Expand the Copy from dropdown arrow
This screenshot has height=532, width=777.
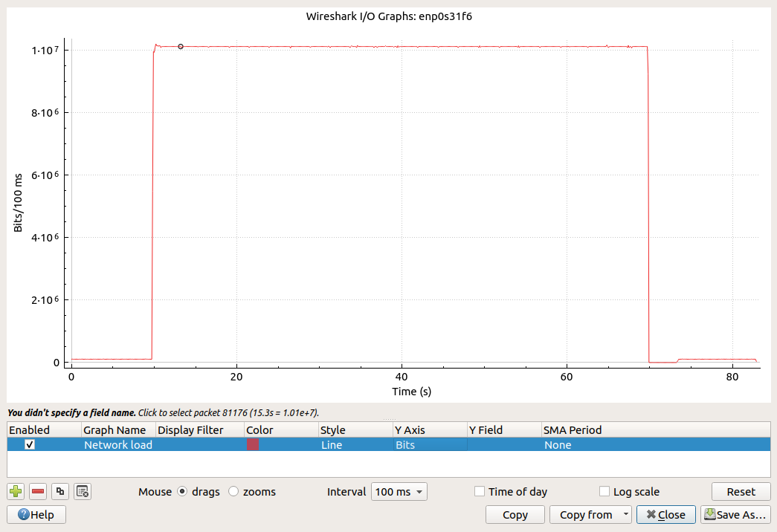coord(626,514)
